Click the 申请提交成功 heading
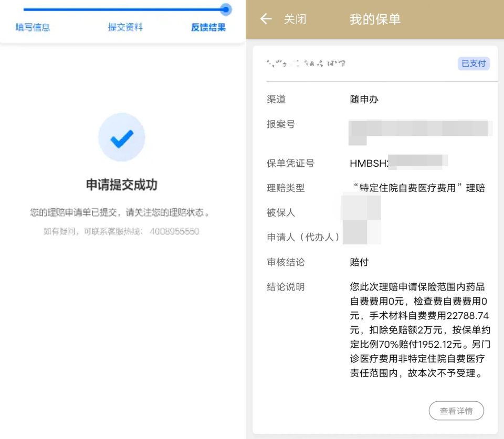The width and height of the screenshot is (504, 439). click(x=122, y=185)
